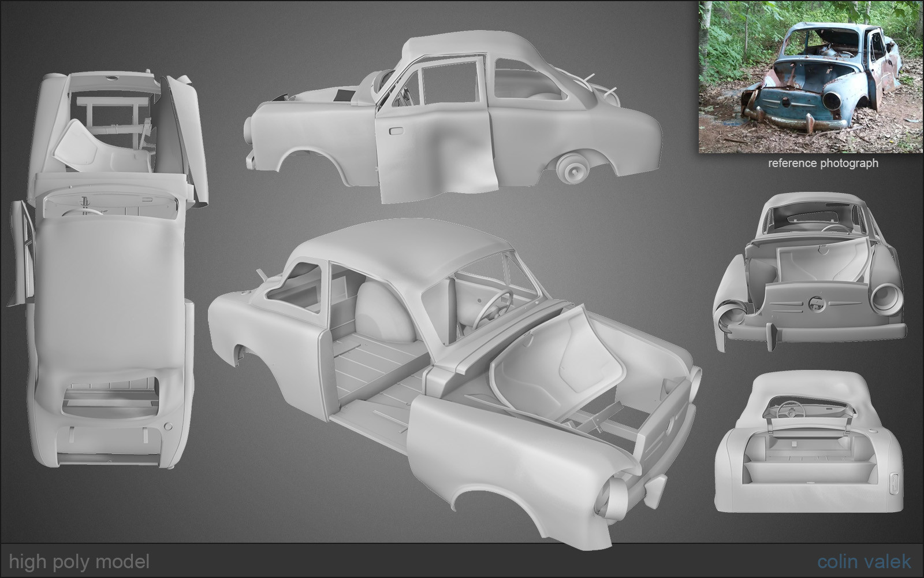Click the 'reference photograph' caption
This screenshot has width=924, height=578.
(x=823, y=164)
